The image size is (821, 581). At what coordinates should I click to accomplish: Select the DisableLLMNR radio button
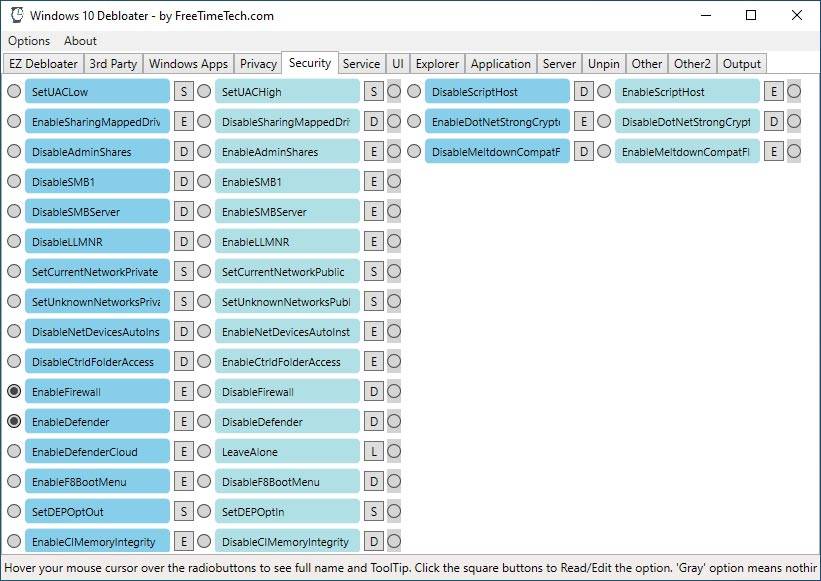click(14, 241)
